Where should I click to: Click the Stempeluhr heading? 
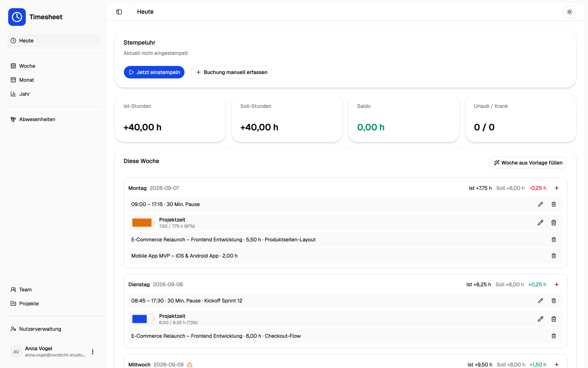(139, 43)
